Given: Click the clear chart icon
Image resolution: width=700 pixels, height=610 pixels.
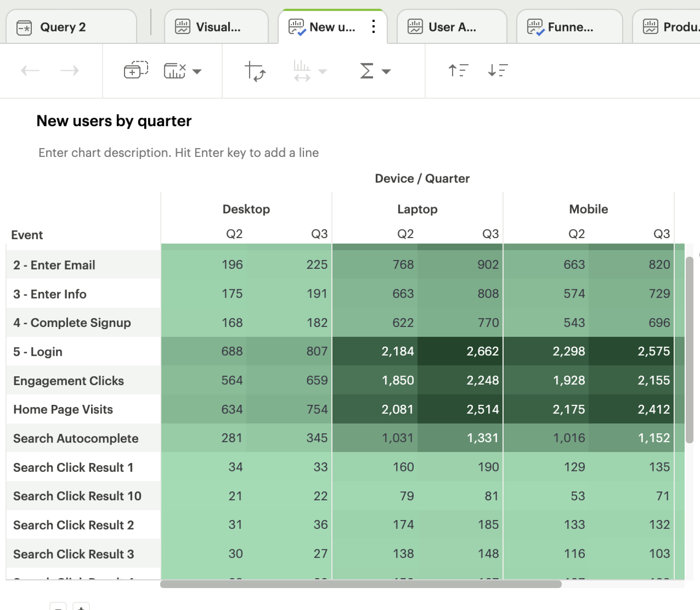Looking at the screenshot, I should point(175,71).
